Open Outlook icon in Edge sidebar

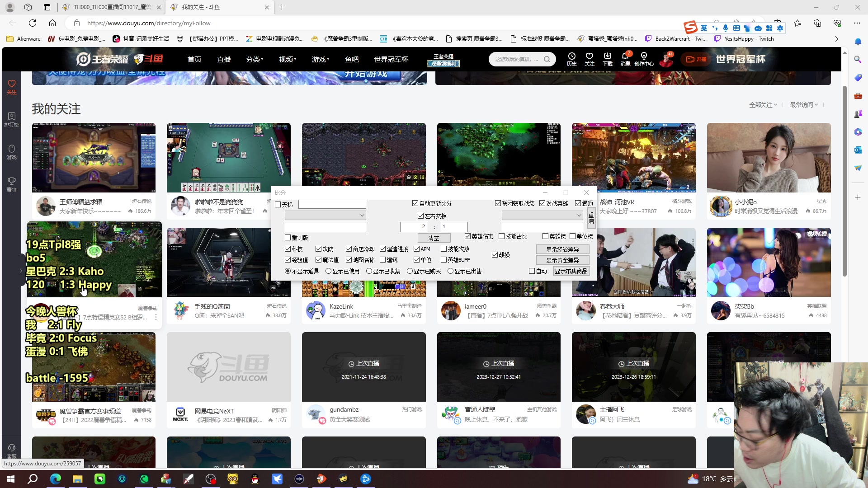point(858,150)
